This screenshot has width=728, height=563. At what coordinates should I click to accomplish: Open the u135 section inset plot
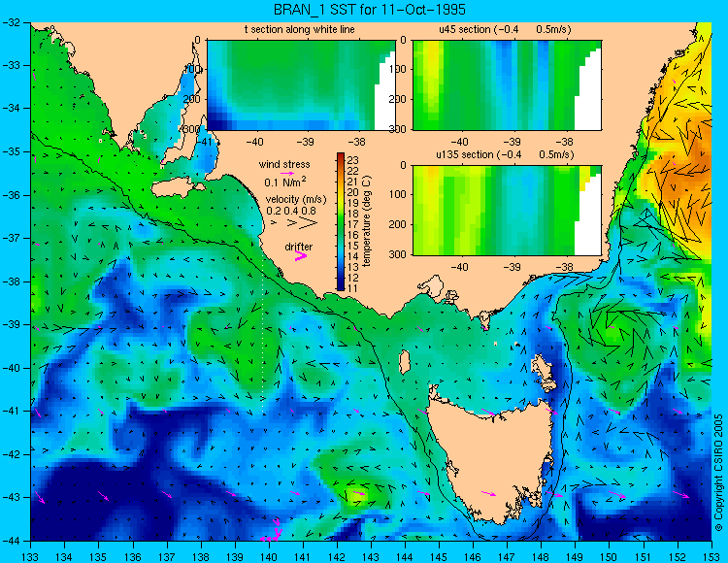coord(507,211)
